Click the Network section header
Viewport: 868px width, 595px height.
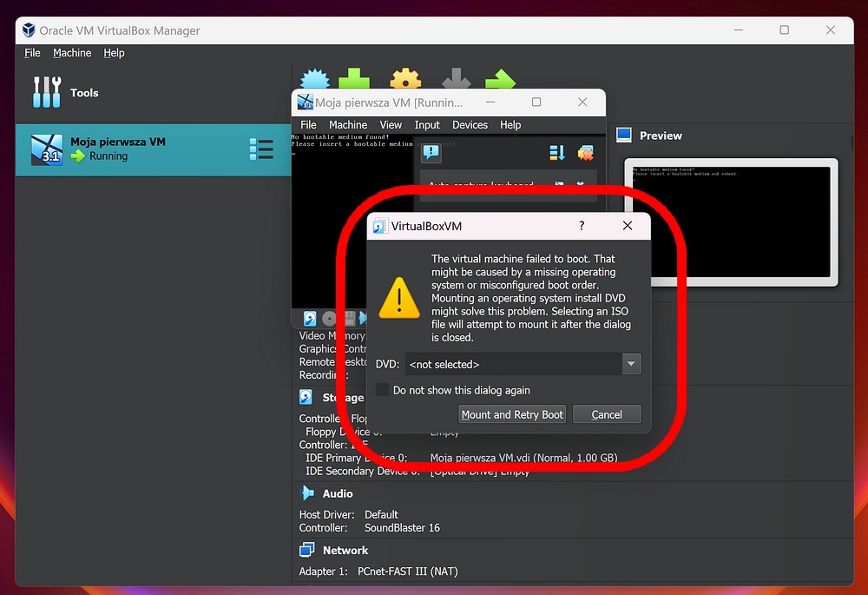coord(345,550)
